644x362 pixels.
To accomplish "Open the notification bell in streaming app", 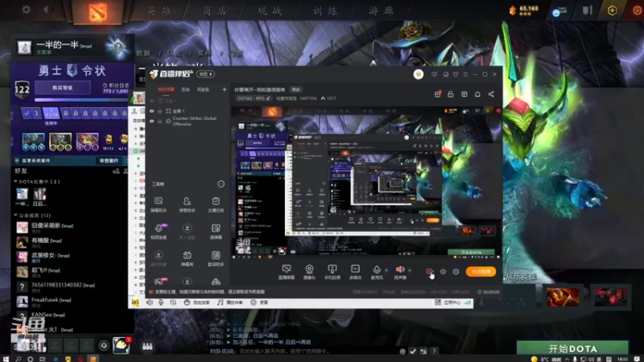I will [x=477, y=94].
